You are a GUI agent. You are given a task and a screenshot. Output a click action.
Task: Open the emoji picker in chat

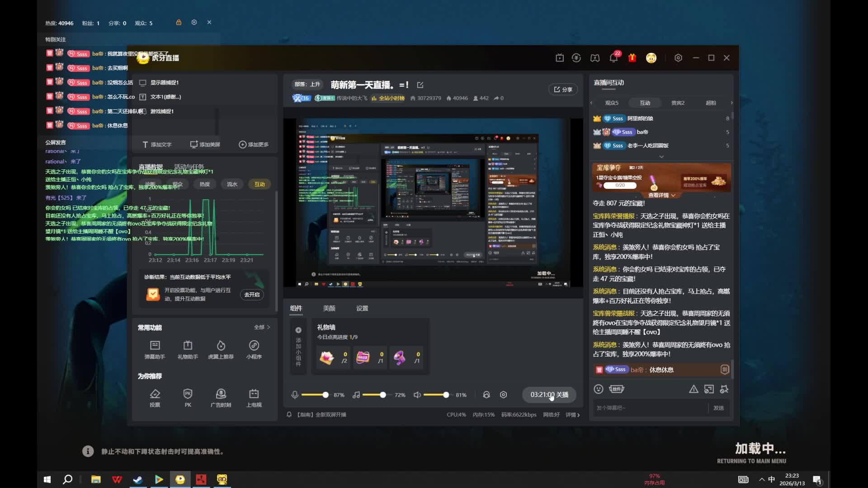pyautogui.click(x=599, y=389)
